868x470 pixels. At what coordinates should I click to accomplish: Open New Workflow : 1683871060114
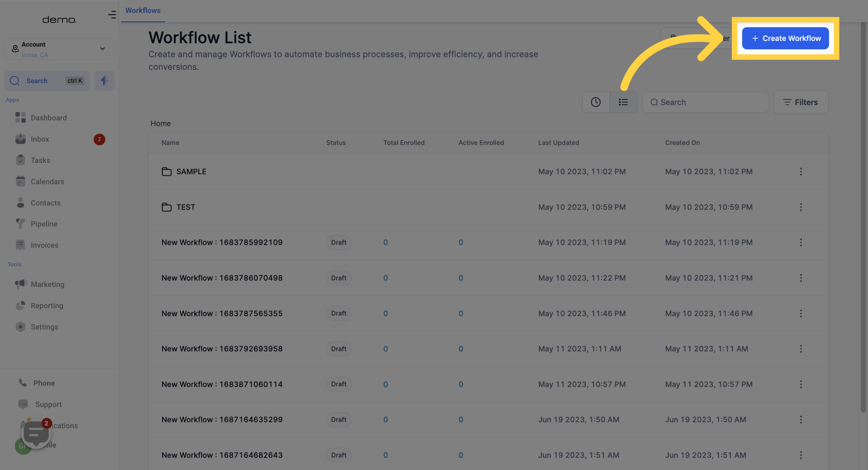(x=222, y=384)
